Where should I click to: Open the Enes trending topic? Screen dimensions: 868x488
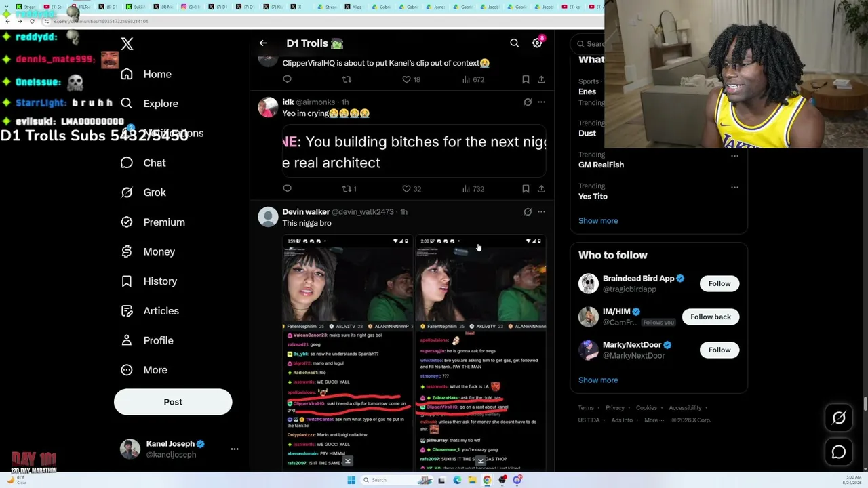(x=587, y=91)
